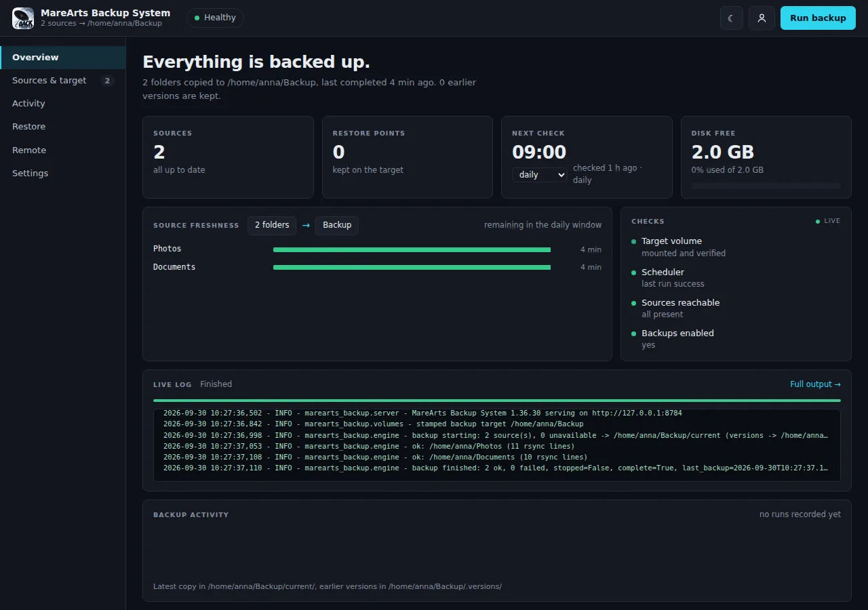868x610 pixels.
Task: Click the Sources reachable check
Action: click(x=736, y=308)
